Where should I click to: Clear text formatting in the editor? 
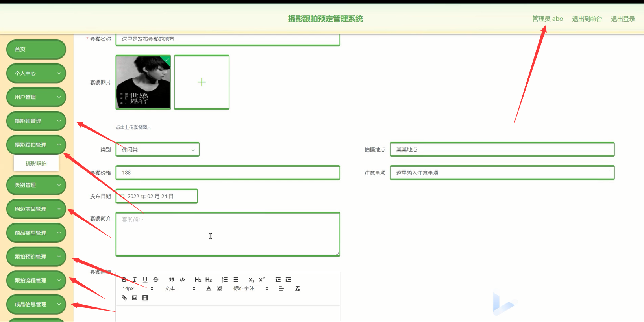point(298,288)
